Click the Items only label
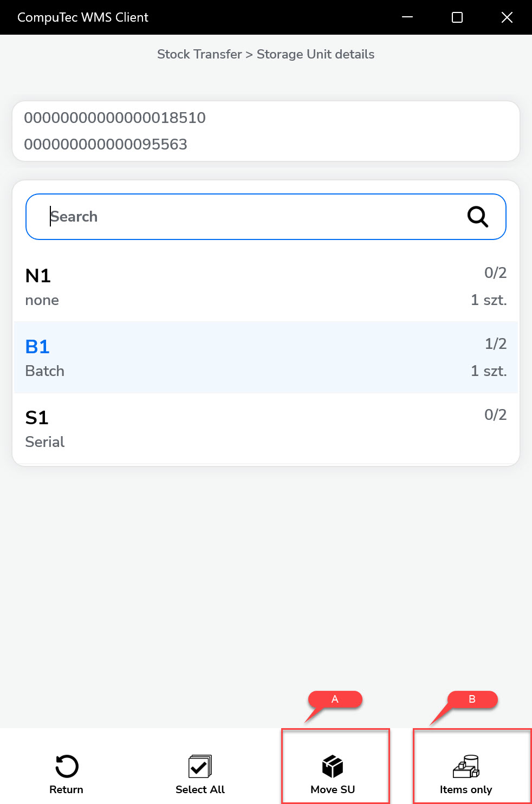This screenshot has width=532, height=804. tap(466, 789)
